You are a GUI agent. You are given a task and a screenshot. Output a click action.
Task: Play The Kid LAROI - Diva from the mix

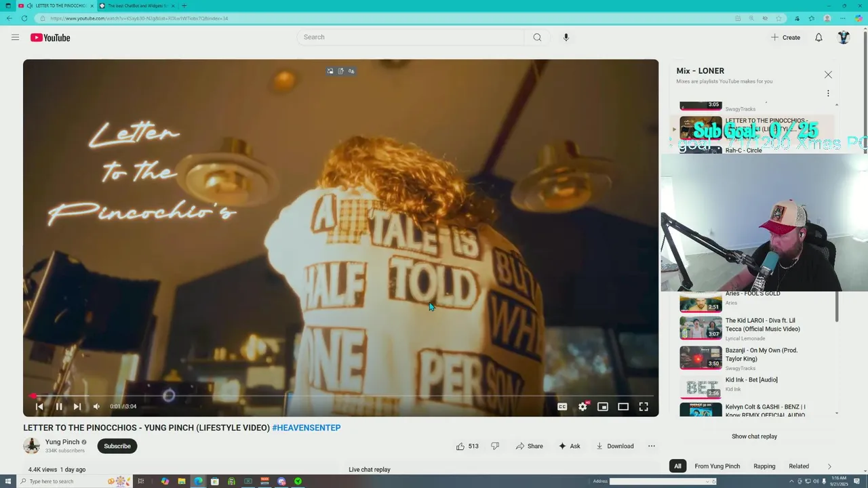pos(753,329)
